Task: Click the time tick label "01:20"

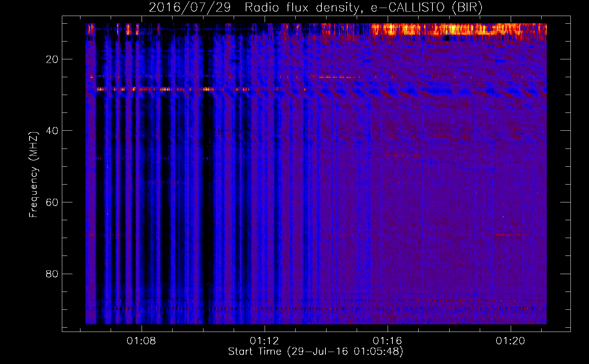Action: 511,341
